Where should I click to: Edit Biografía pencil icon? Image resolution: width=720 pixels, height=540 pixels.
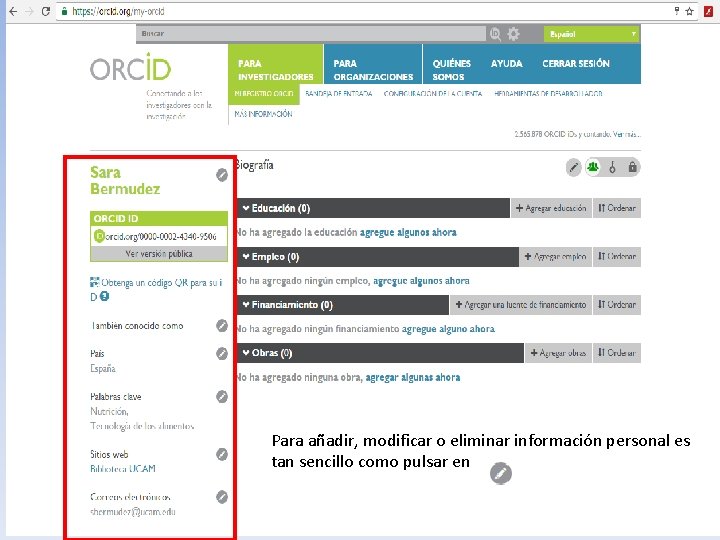[574, 167]
